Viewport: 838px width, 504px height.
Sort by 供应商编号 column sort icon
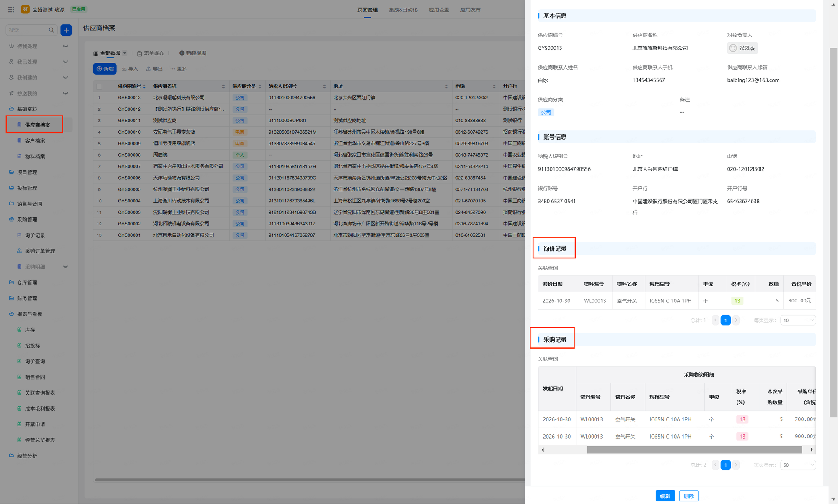click(x=145, y=86)
